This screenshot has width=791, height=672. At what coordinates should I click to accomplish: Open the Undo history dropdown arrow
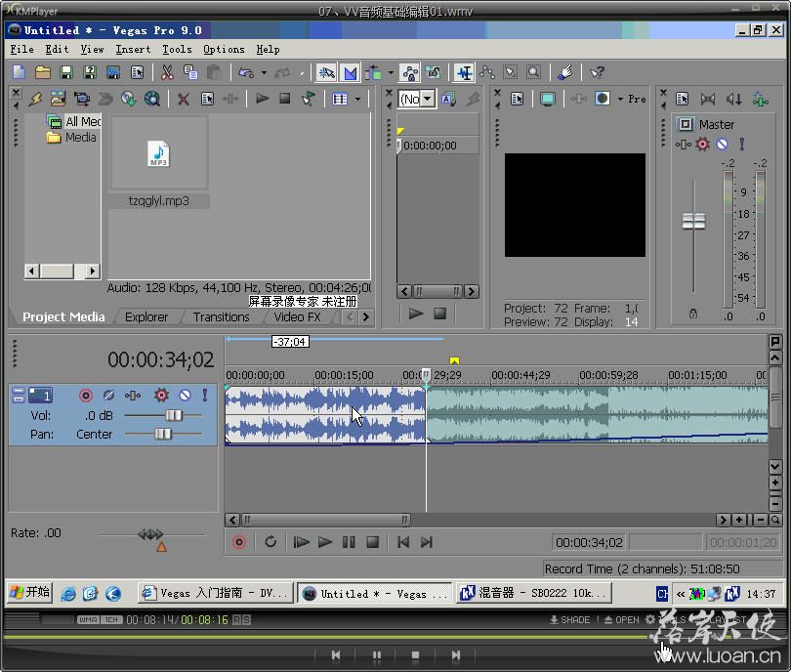click(x=264, y=73)
